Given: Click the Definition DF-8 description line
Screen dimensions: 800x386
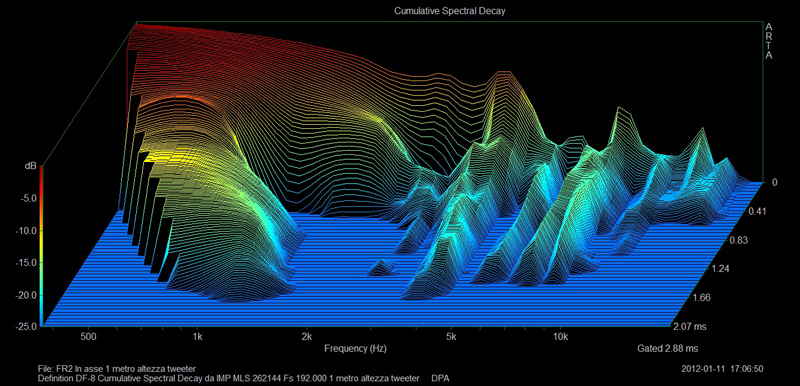Looking at the screenshot, I should pyautogui.click(x=229, y=378).
